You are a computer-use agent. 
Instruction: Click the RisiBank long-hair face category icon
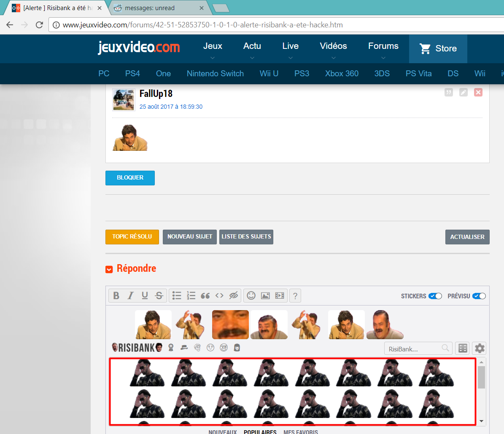(237, 348)
